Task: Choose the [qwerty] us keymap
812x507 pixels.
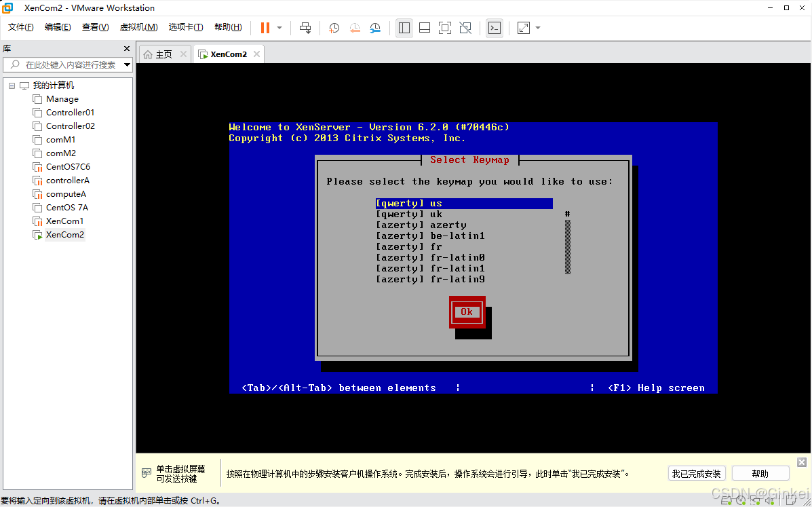Action: pos(464,204)
